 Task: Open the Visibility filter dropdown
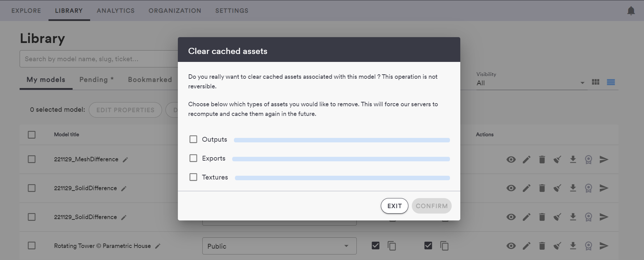tap(530, 83)
